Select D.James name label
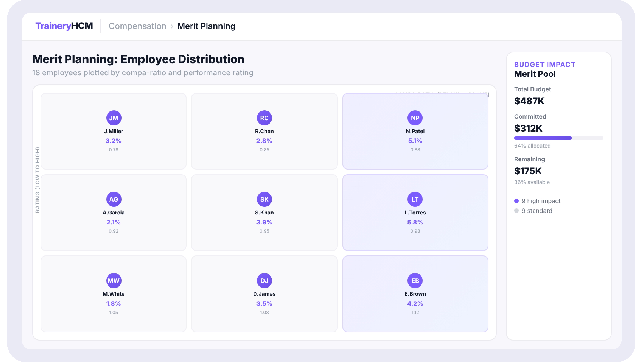Viewport: 644px width, 362px height. click(264, 294)
